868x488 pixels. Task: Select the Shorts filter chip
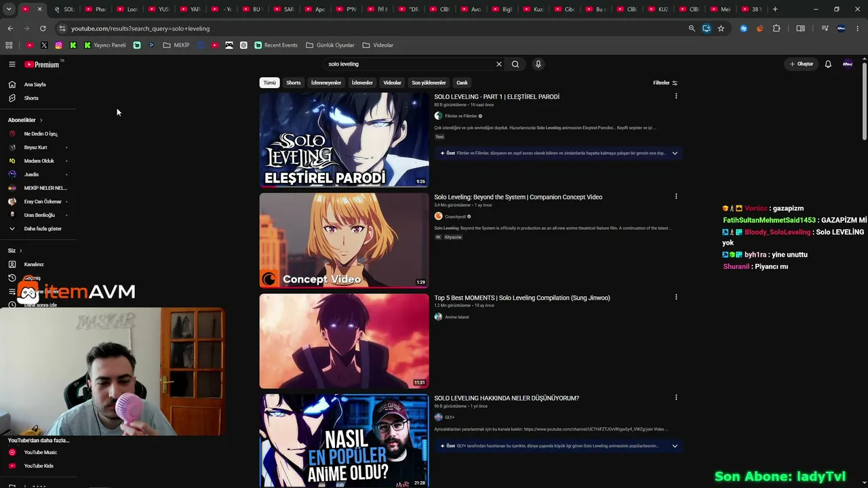pyautogui.click(x=294, y=83)
